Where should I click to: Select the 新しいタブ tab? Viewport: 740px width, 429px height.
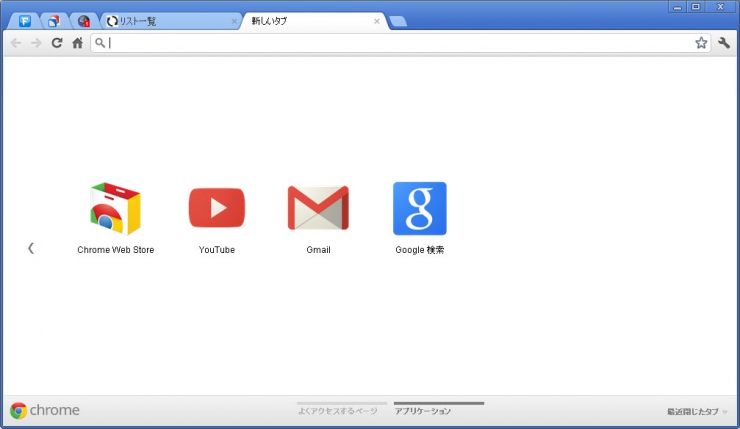click(x=315, y=21)
